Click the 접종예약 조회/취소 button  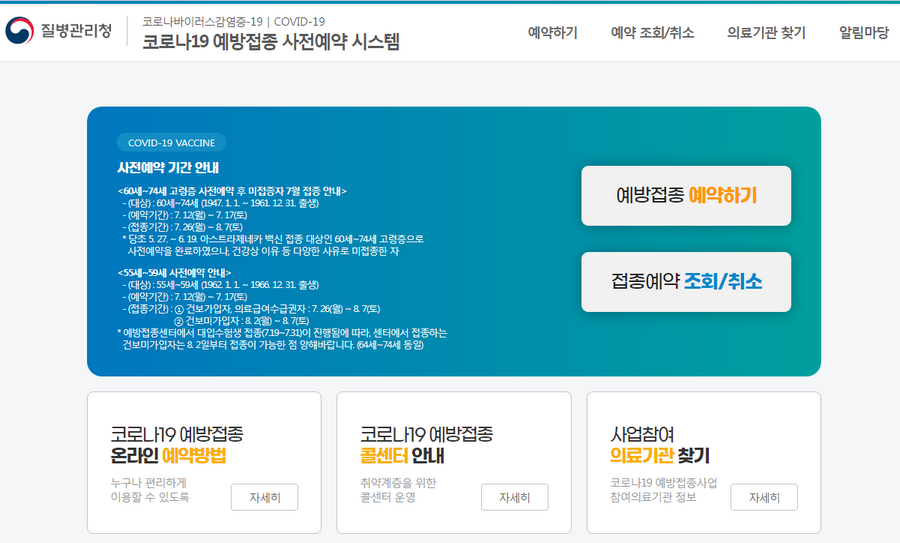pos(686,282)
